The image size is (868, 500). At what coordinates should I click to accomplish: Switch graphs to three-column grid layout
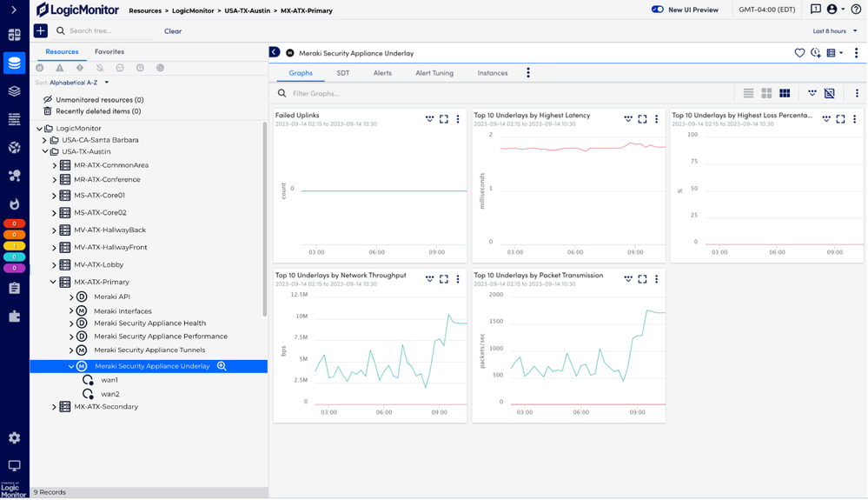(785, 94)
